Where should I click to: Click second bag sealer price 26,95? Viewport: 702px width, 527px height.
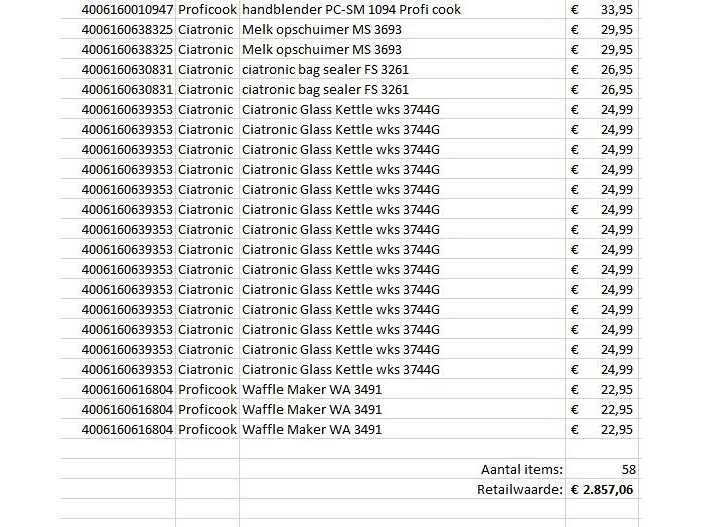click(602, 90)
